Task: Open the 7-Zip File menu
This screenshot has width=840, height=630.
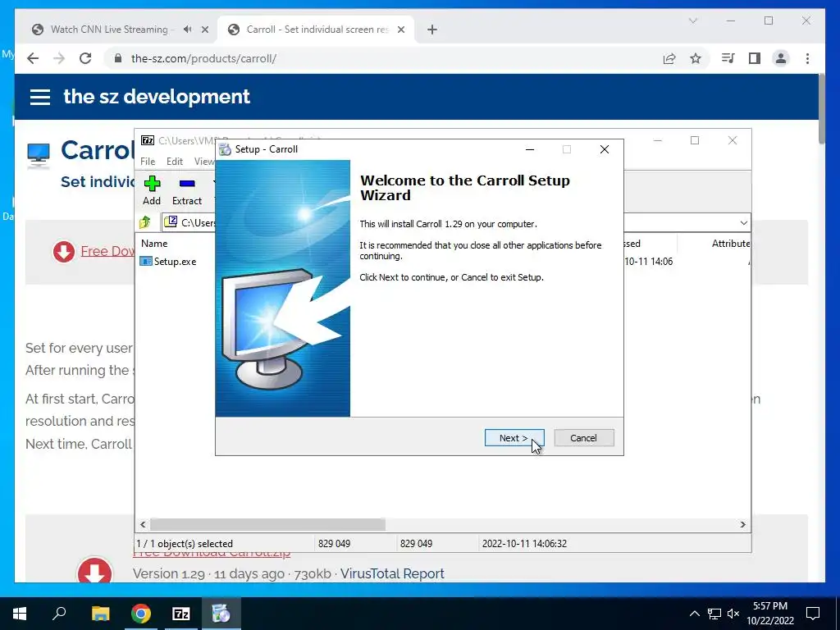Action: tap(148, 162)
